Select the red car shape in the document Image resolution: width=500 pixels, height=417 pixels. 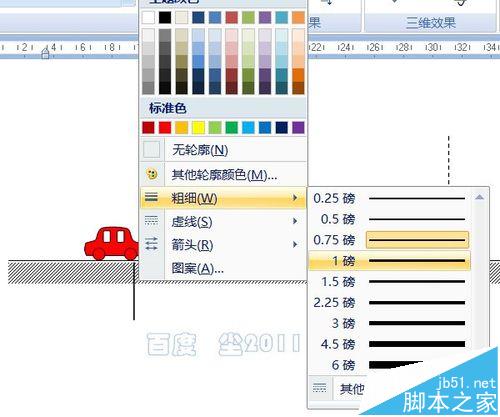click(x=112, y=243)
